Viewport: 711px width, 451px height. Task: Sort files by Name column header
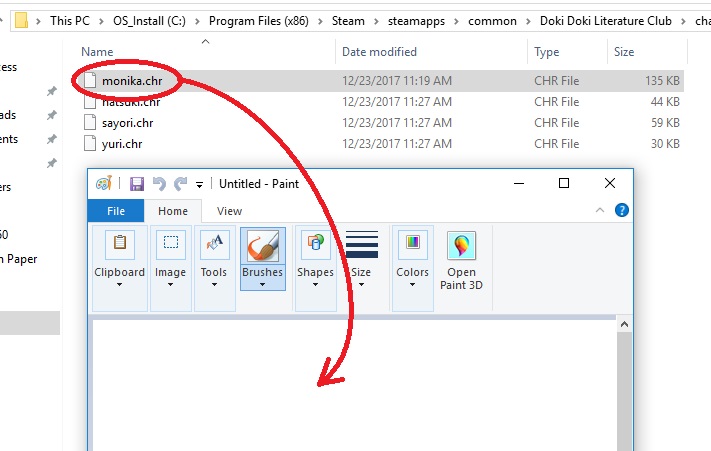[97, 52]
